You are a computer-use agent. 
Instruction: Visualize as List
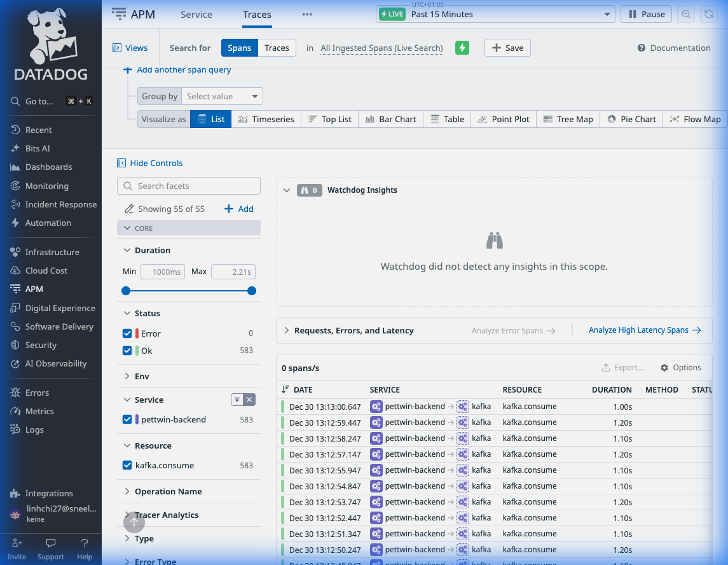[x=211, y=120]
